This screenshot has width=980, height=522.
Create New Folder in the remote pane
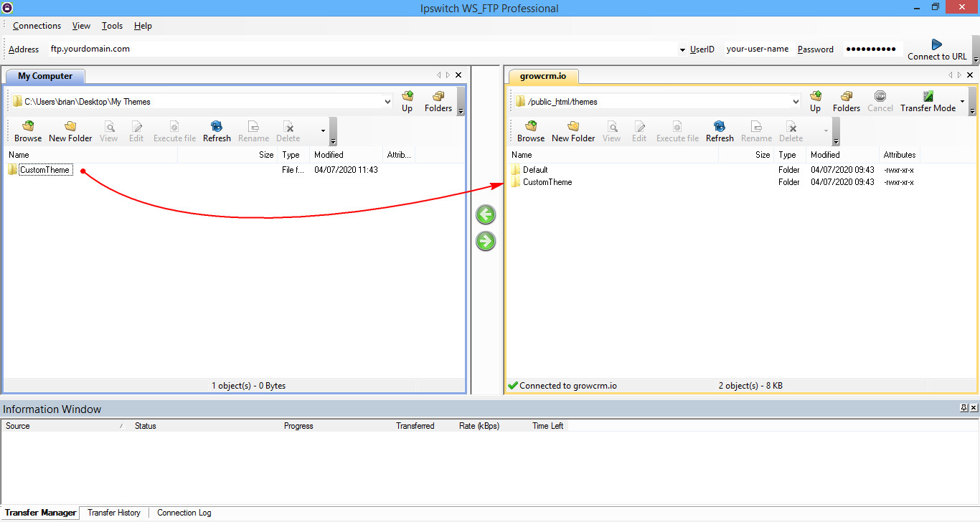pyautogui.click(x=573, y=131)
